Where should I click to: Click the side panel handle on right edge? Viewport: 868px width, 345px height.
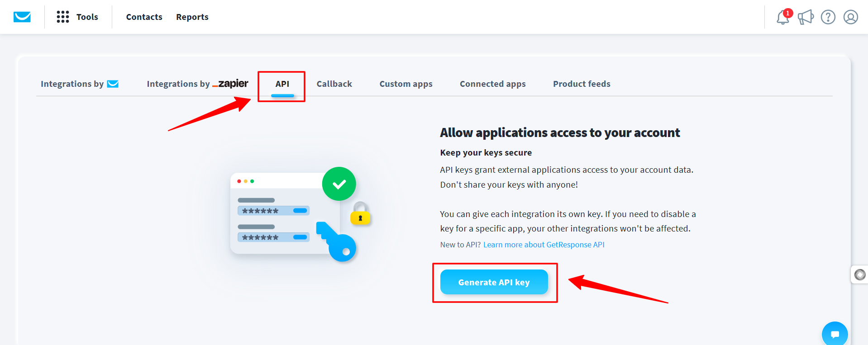click(x=859, y=274)
